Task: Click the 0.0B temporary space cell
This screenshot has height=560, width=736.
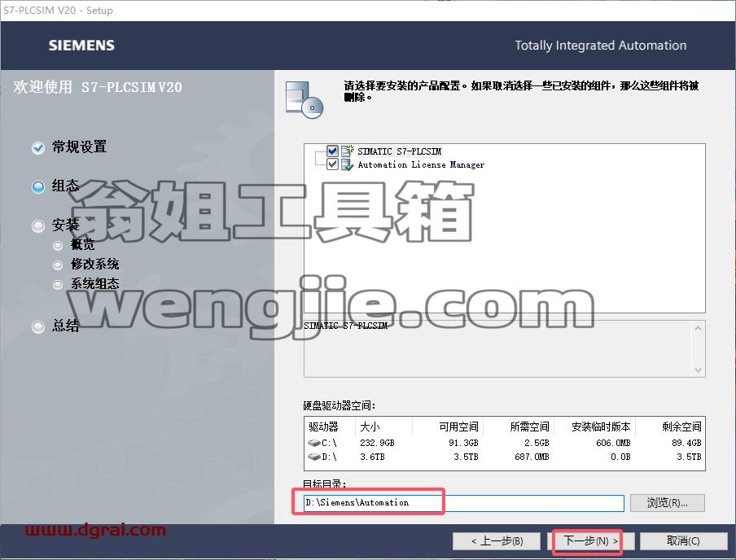Action: pos(620,457)
